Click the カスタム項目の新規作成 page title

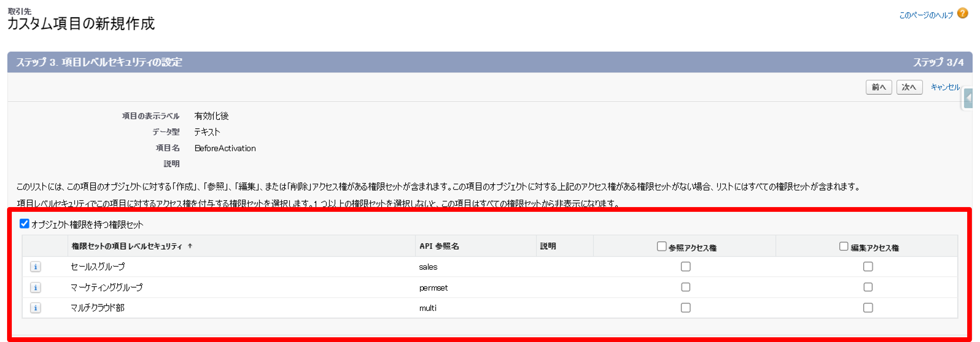tap(81, 24)
